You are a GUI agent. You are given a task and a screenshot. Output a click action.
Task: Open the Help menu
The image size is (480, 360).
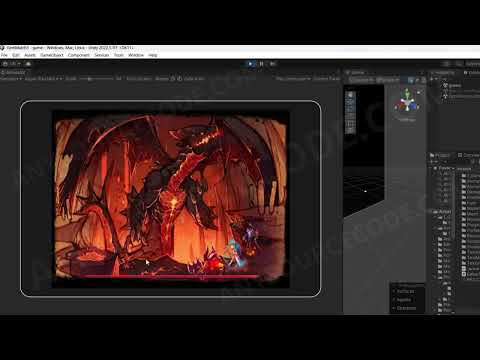click(x=153, y=55)
